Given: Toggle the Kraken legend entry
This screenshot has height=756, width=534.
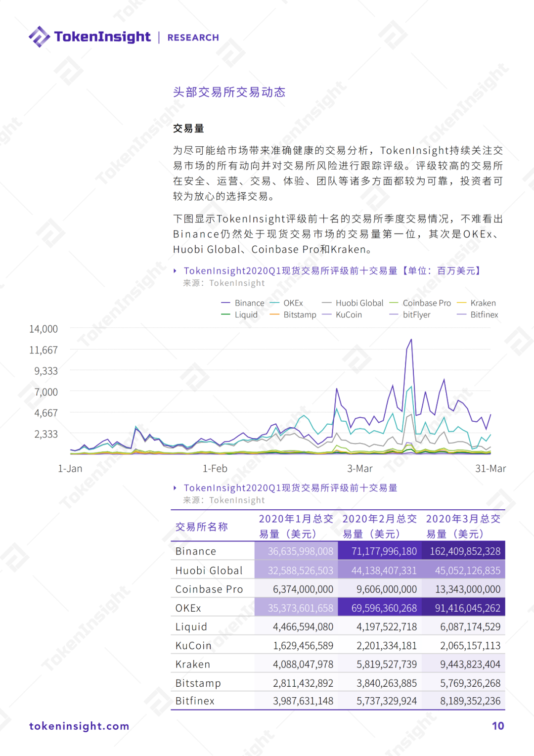Looking at the screenshot, I should [x=476, y=303].
